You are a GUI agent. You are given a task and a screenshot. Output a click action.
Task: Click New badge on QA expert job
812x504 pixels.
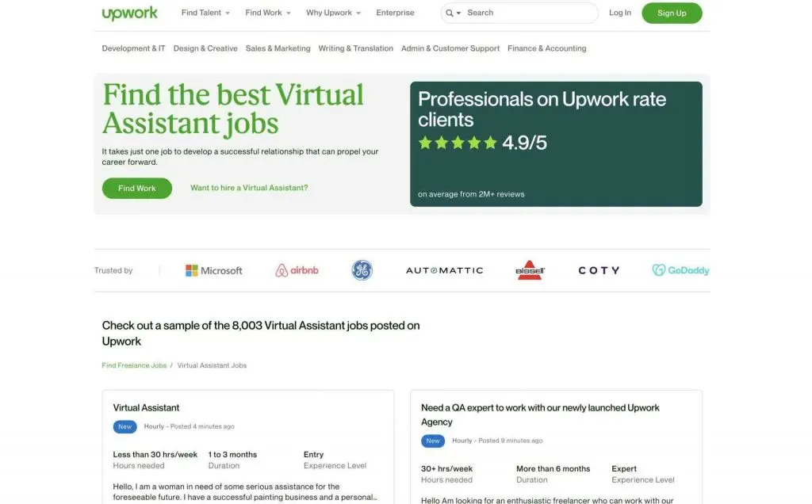click(433, 441)
